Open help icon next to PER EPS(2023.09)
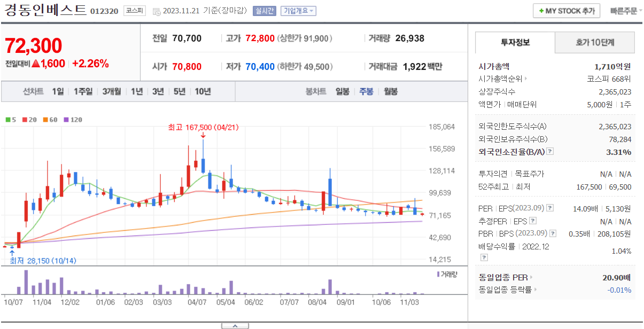644x329 pixels. 550,208
